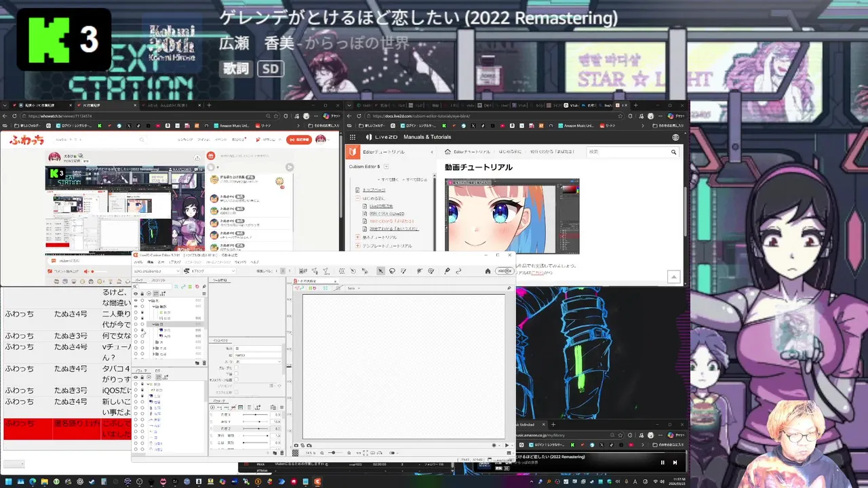
Task: Click the Cubism Editor home icon
Action: pyautogui.click(x=488, y=271)
